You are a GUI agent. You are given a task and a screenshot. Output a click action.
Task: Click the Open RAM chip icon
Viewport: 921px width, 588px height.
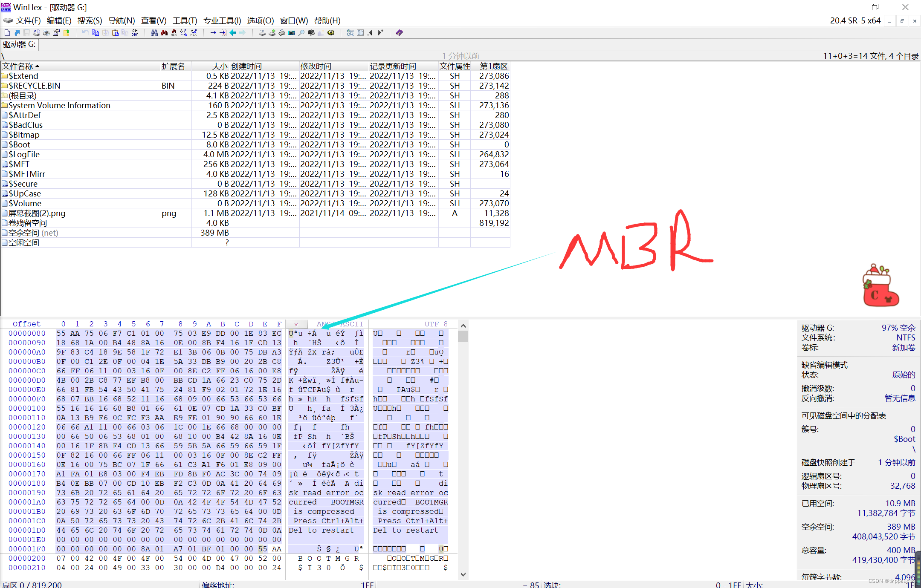coord(282,33)
